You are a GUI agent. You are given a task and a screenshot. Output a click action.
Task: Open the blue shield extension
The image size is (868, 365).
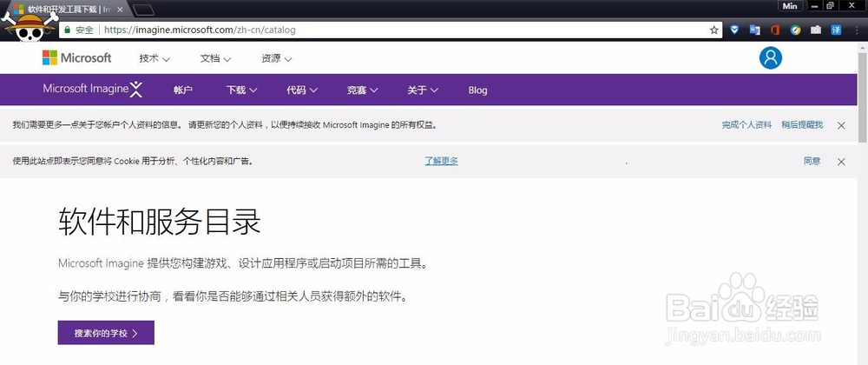[x=734, y=30]
